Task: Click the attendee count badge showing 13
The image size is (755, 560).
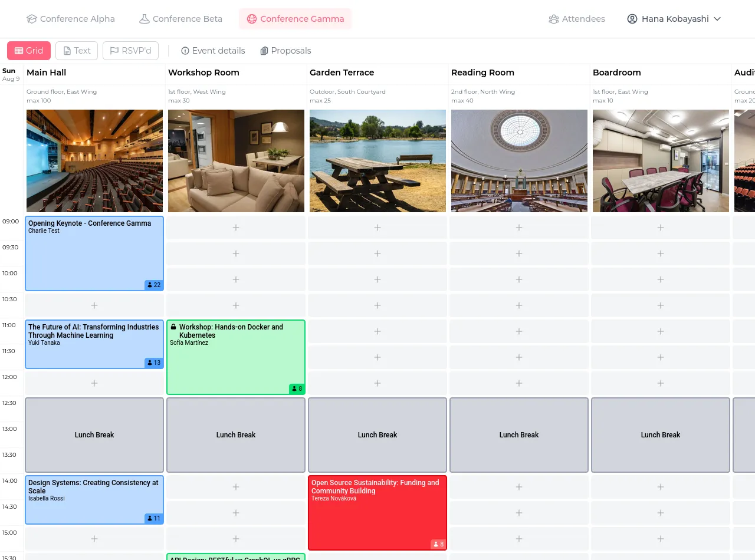Action: pos(153,363)
